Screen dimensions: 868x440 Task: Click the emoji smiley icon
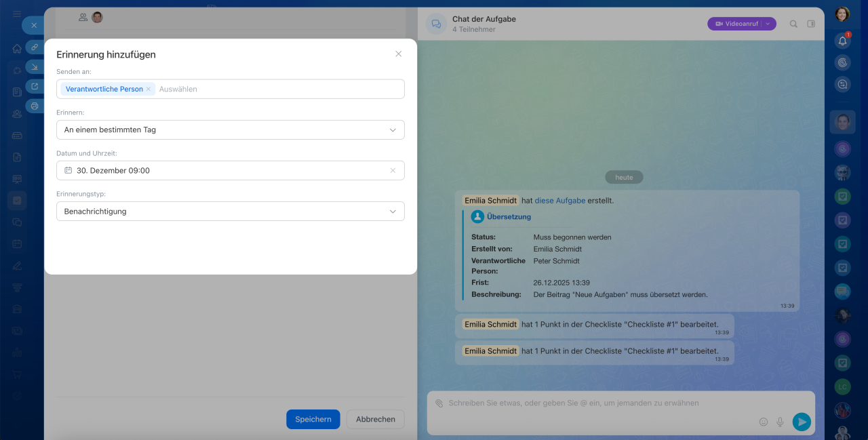(x=763, y=422)
